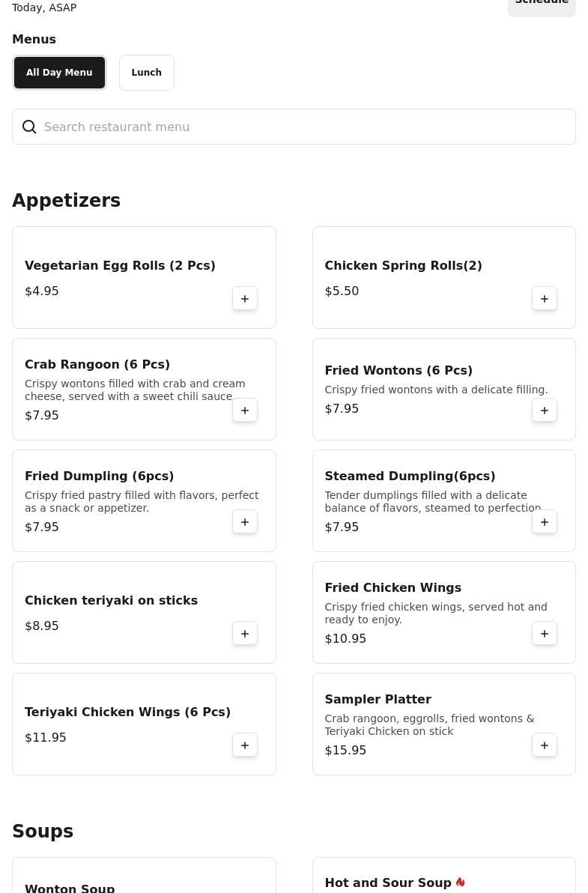588x893 pixels.
Task: Click the spicy flame icon on soup
Action: point(461,883)
